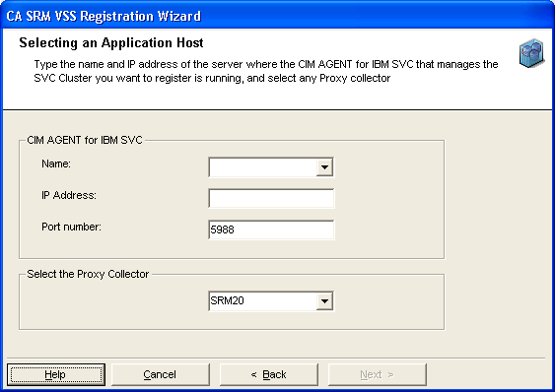
Task: Click the 'Selecting an Application Host' heading
Action: (111, 42)
